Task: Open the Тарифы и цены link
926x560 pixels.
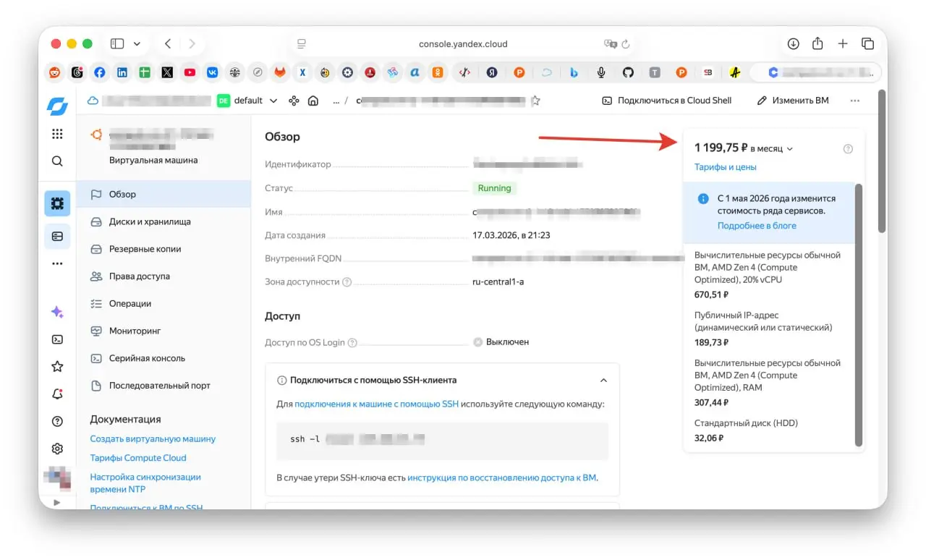Action: pos(726,167)
